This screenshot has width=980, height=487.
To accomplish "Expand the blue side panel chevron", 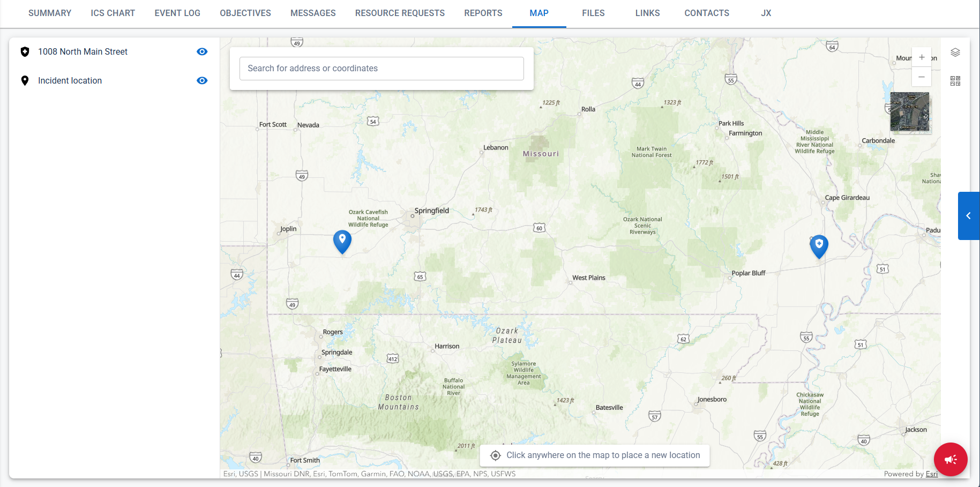I will pyautogui.click(x=969, y=216).
